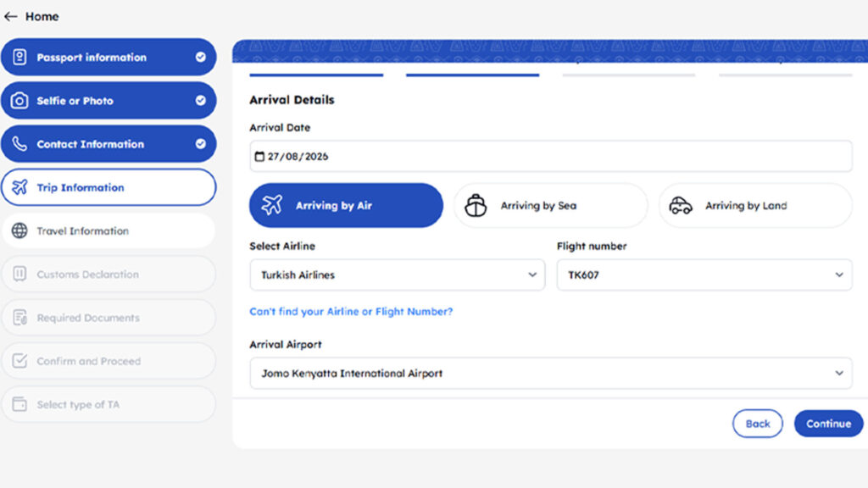The width and height of the screenshot is (868, 488).
Task: Open Can't find your Airline link
Action: point(351,312)
